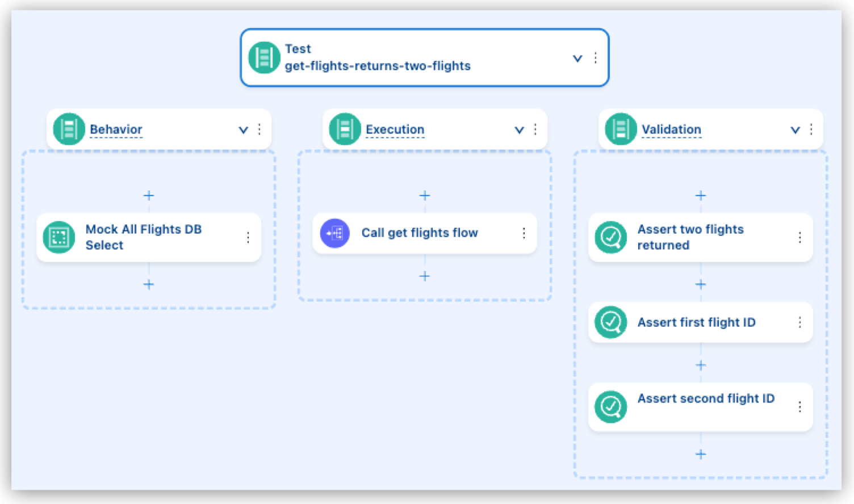Screen dimensions: 854x504
Task: Click Assert two flights returned icon
Action: tap(611, 237)
